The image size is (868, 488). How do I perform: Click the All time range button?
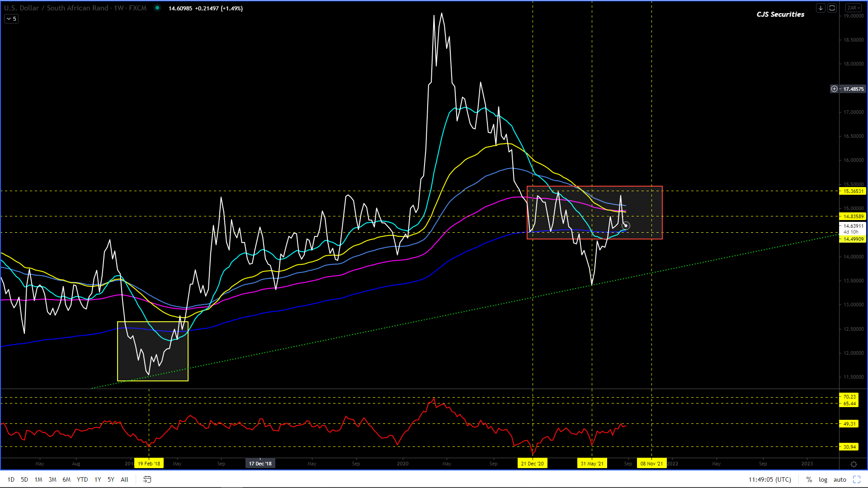click(124, 479)
